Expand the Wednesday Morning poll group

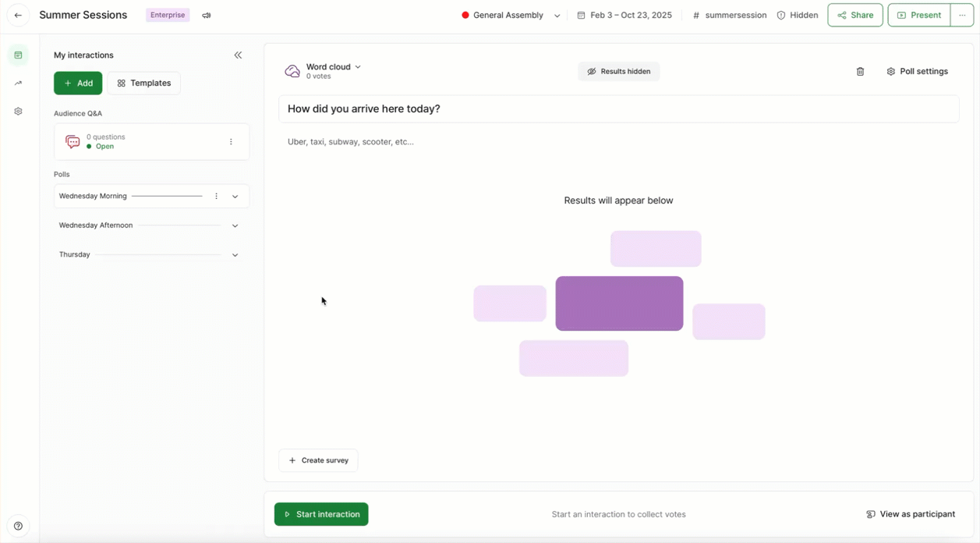(235, 197)
